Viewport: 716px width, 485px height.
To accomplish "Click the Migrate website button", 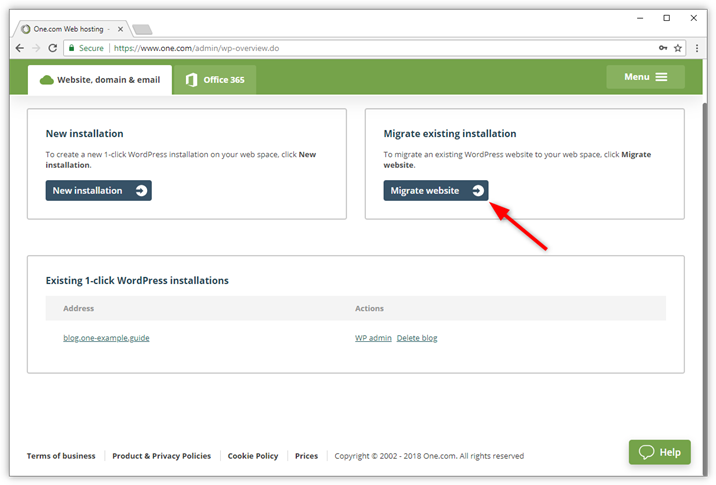I will click(436, 190).
